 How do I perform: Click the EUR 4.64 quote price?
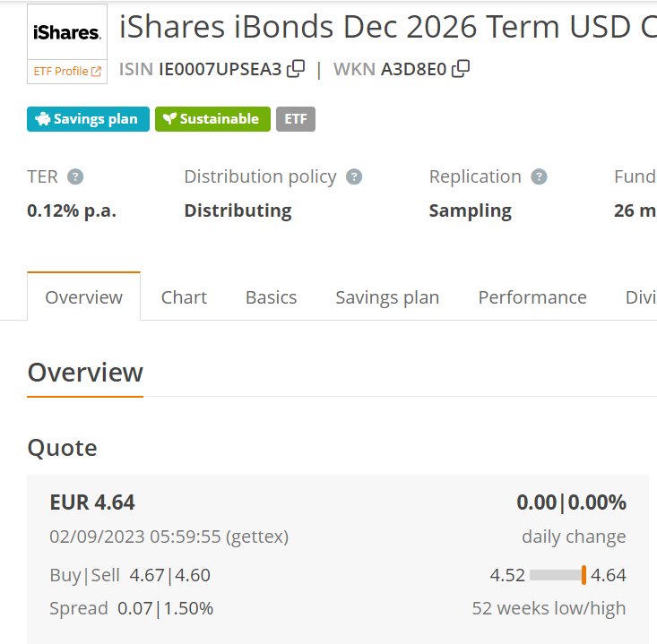[92, 502]
